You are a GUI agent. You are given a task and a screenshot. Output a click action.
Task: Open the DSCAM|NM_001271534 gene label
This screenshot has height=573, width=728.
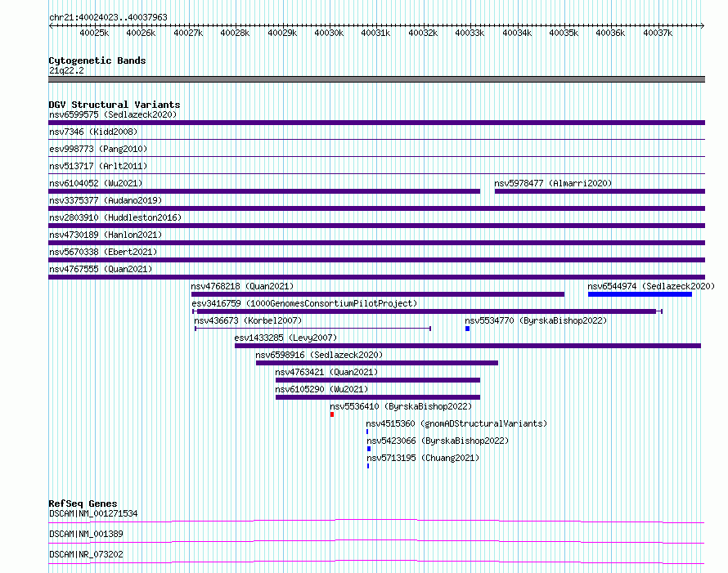click(93, 513)
